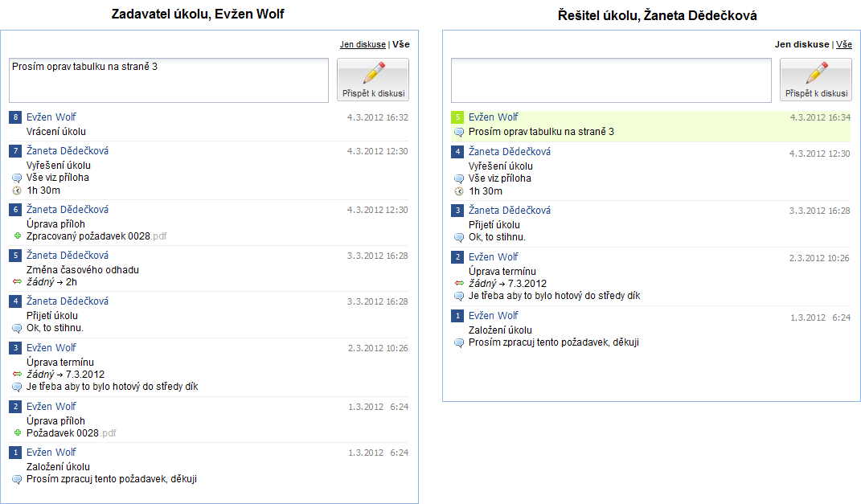Select Jen diskuse filter in right panel
The height and width of the screenshot is (504, 861).
[x=802, y=44]
